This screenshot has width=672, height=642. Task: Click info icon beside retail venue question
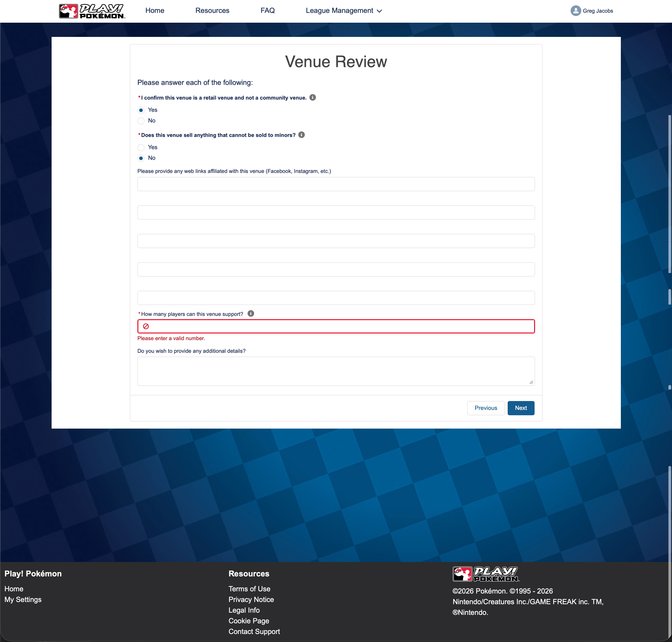click(313, 98)
